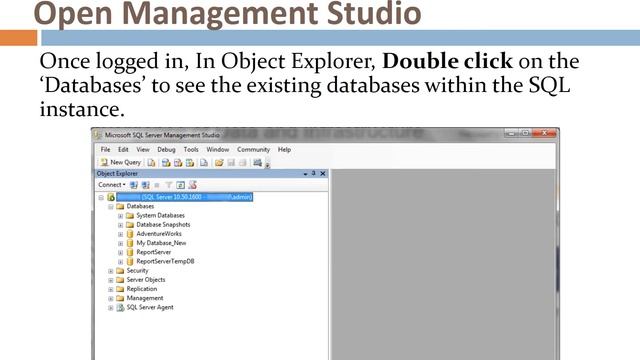This screenshot has height=360, width=640.
Task: Close the Object Explorer panel
Action: tap(322, 173)
